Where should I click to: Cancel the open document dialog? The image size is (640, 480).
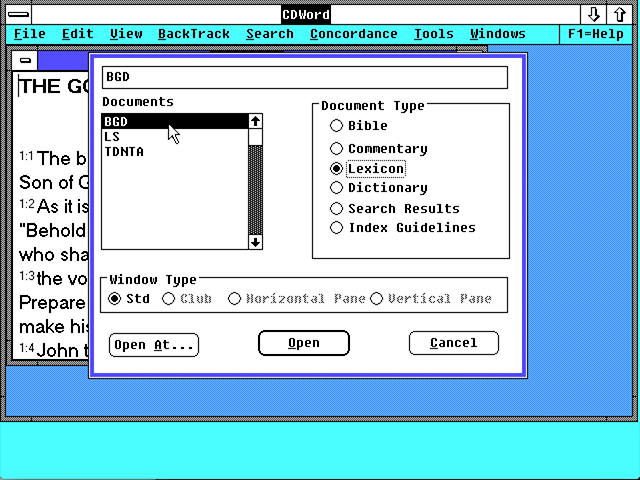[x=453, y=343]
